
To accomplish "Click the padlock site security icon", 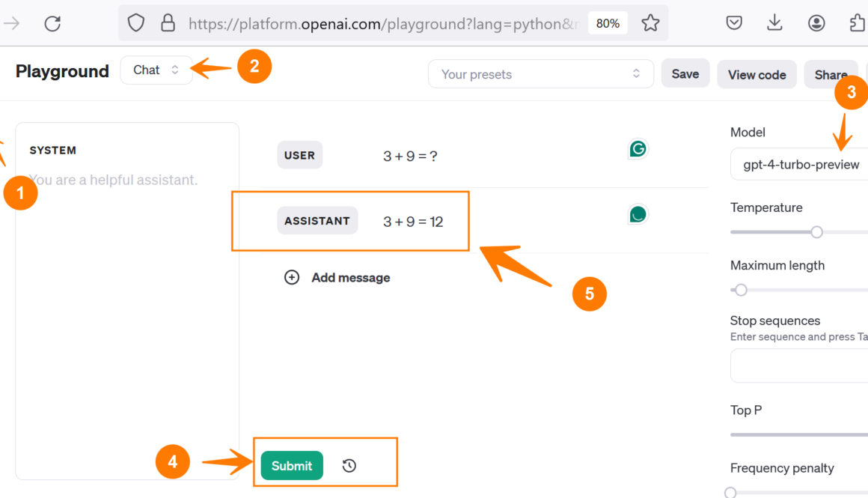I will coord(168,24).
